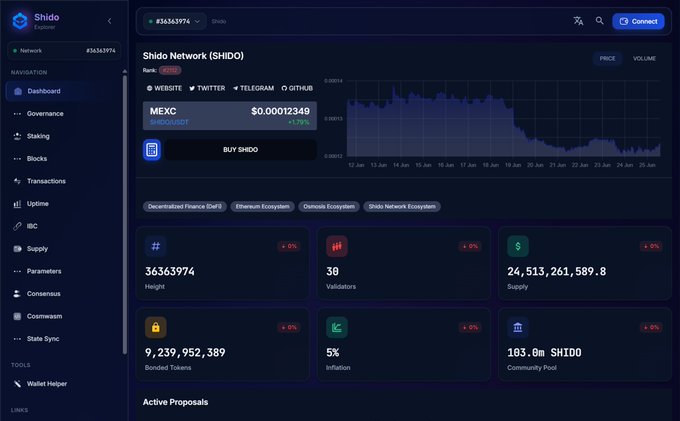
Task: Open the Governance navigation item
Action: [64, 114]
